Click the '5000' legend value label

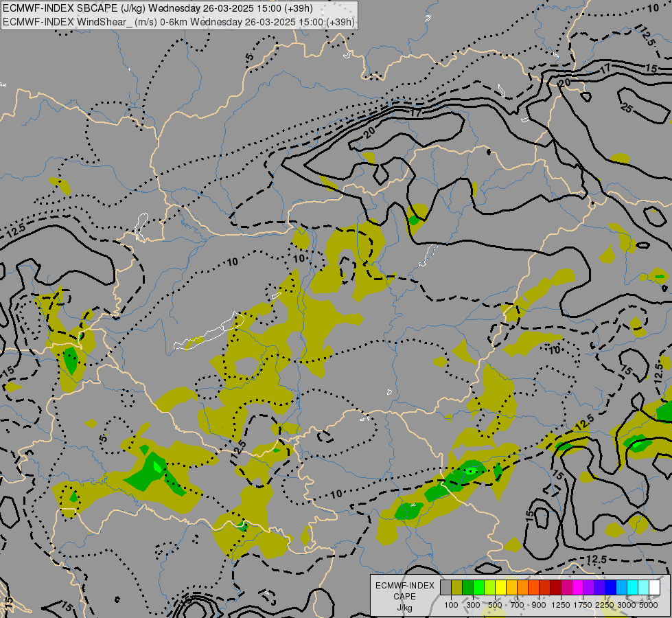[649, 605]
